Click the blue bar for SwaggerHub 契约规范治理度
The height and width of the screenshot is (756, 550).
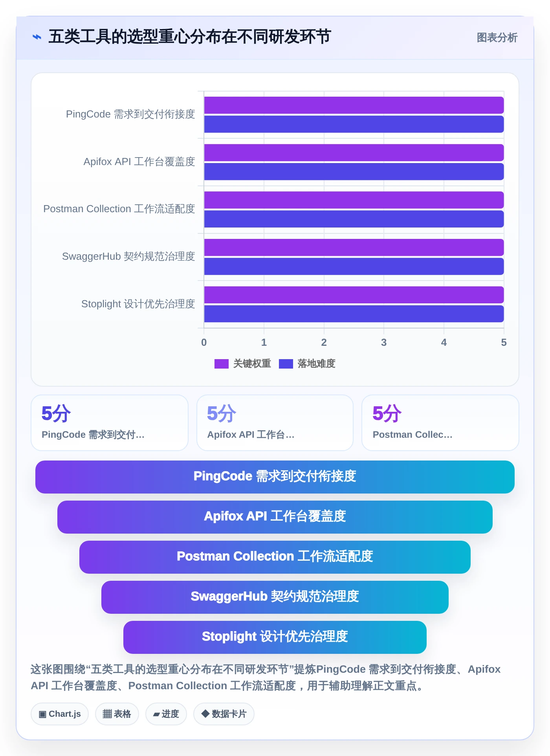pyautogui.click(x=354, y=266)
